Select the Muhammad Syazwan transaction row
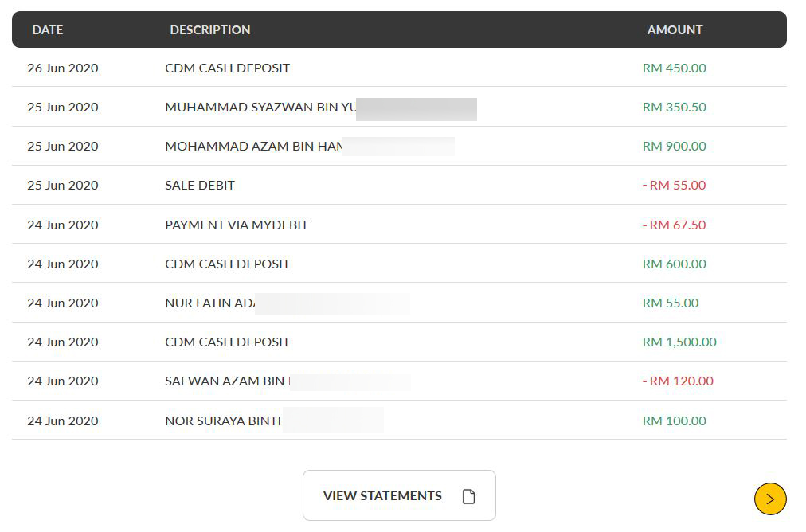The image size is (806, 532). pyautogui.click(x=399, y=107)
